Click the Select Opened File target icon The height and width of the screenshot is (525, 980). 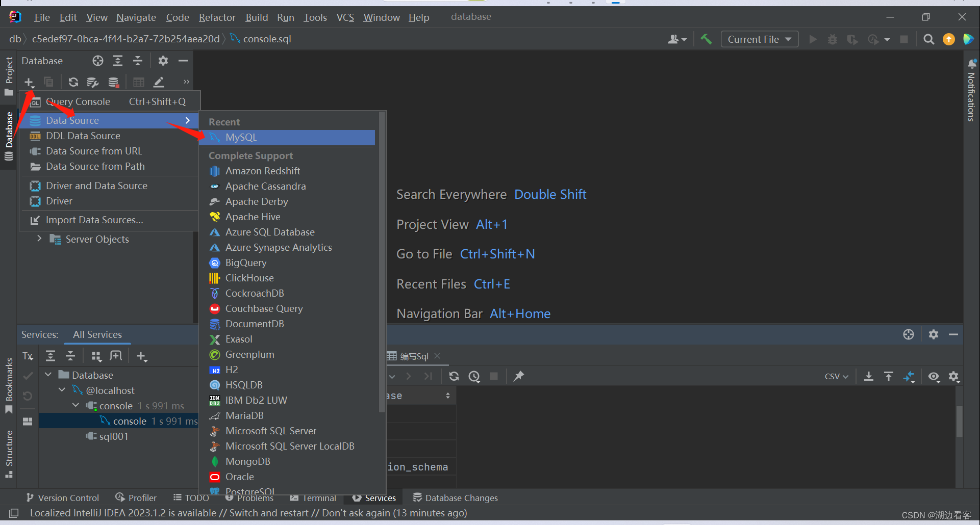coord(98,61)
